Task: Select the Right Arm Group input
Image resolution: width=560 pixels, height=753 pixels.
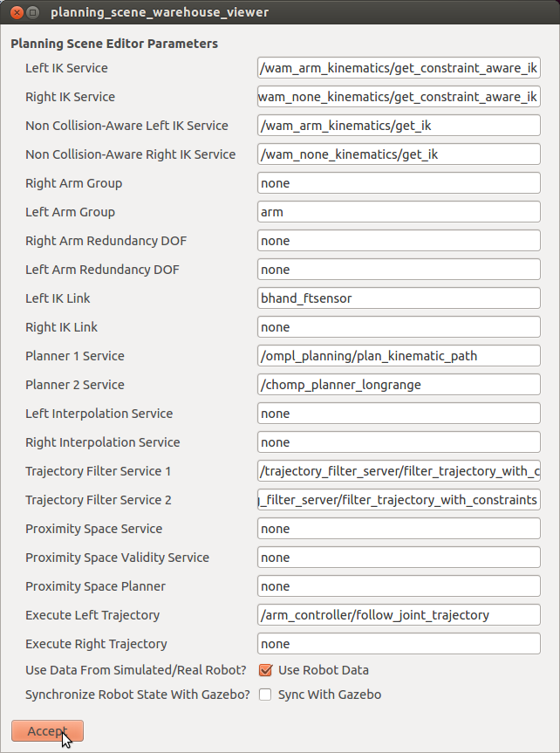Action: (x=399, y=183)
